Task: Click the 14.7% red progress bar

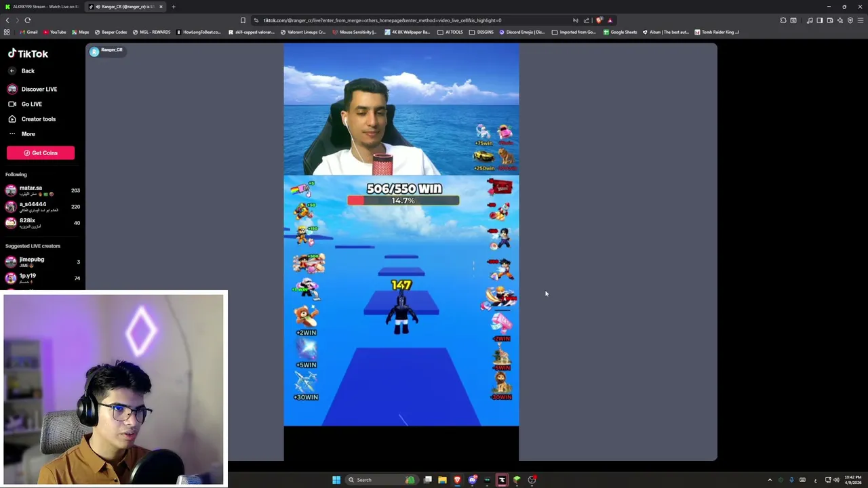Action: pos(403,201)
